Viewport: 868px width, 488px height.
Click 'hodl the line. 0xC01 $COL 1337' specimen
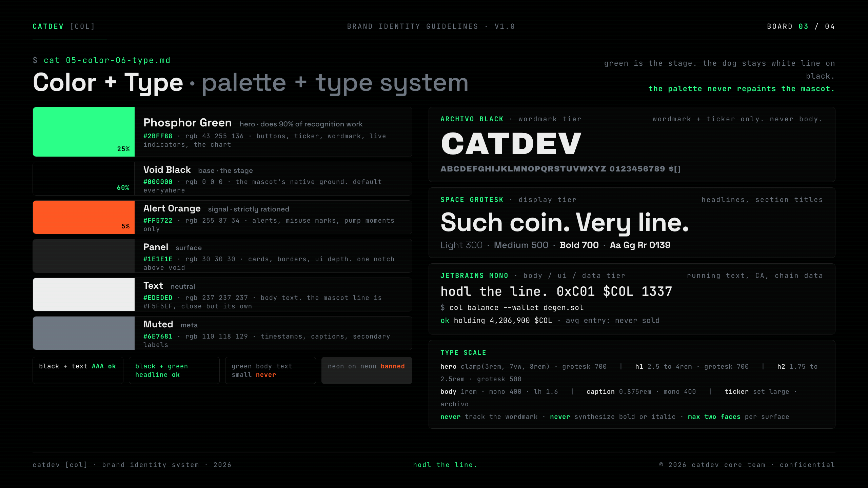(556, 292)
